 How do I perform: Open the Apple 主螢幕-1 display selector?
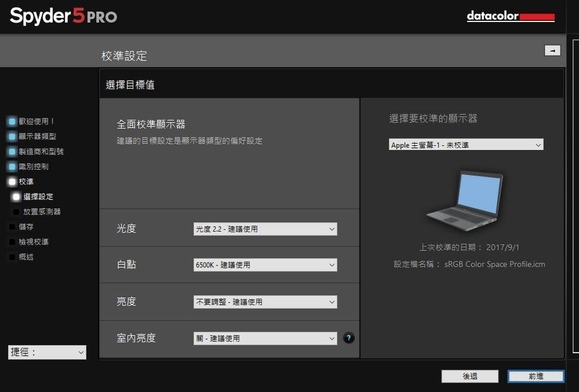[466, 145]
